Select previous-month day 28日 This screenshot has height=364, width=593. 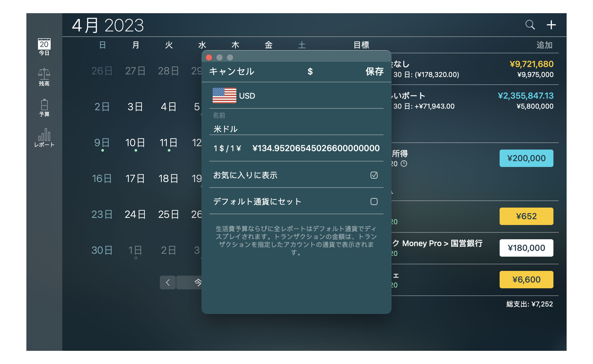tap(169, 71)
